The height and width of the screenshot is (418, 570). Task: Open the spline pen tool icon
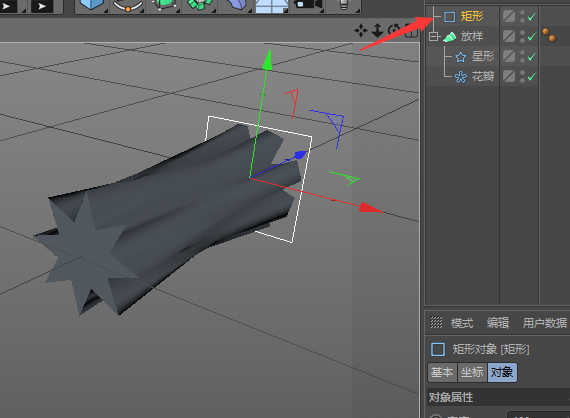tap(128, 5)
